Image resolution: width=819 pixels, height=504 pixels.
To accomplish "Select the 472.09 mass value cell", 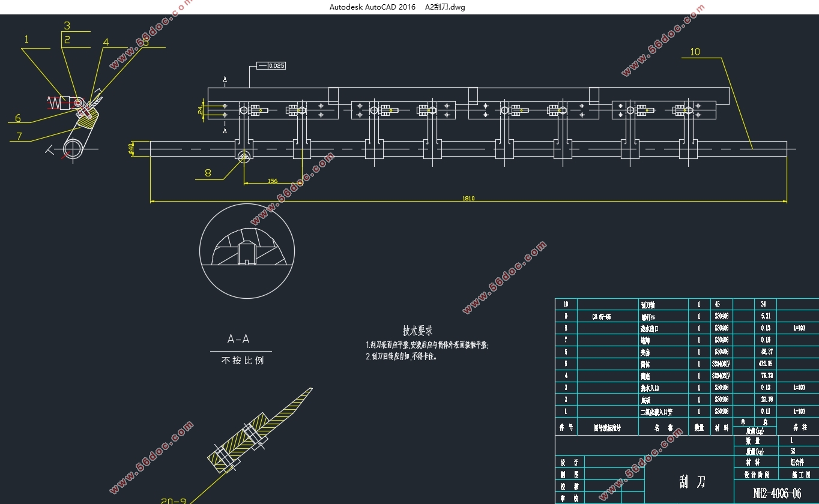I will 766,364.
